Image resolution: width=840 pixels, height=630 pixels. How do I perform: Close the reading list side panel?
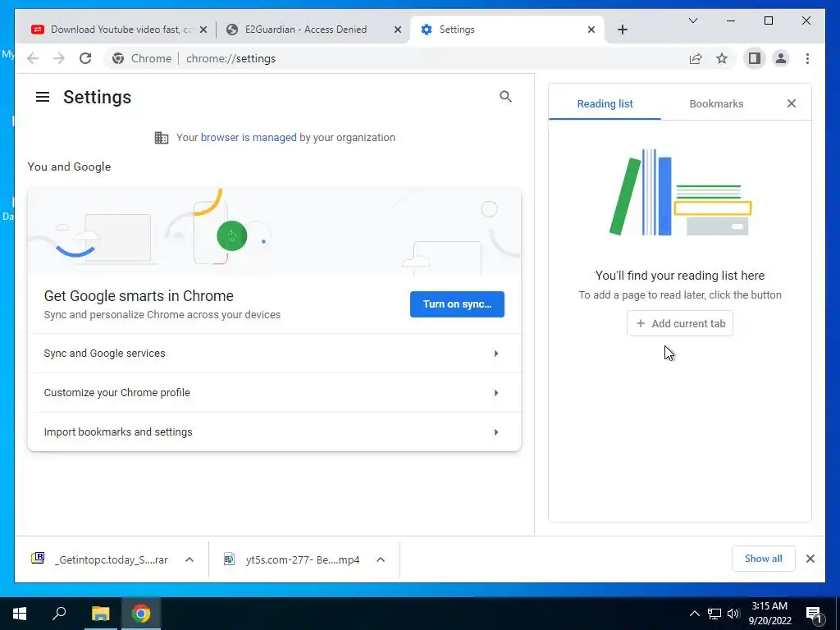[792, 103]
